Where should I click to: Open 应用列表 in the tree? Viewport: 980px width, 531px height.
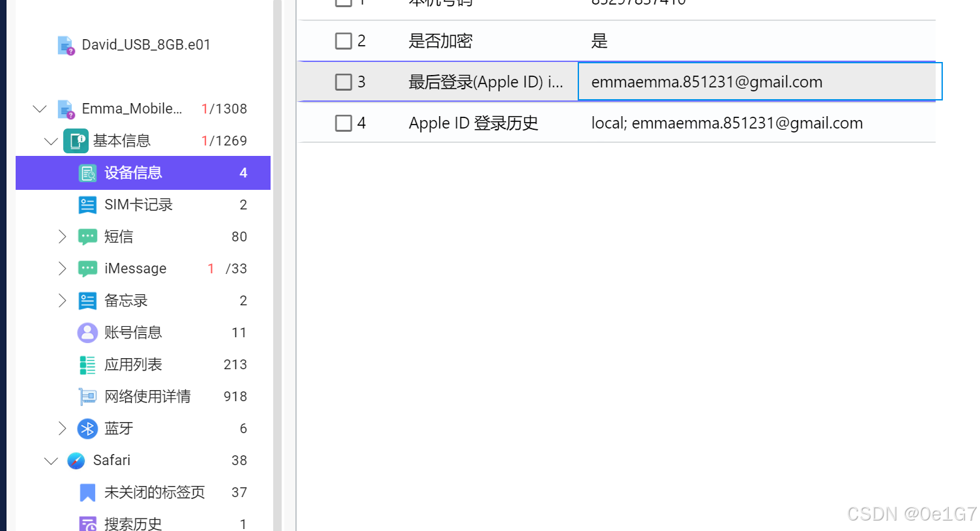(133, 365)
